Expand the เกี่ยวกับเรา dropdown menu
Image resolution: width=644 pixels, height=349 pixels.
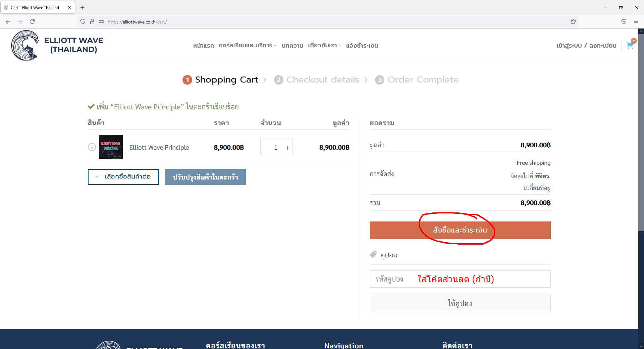click(x=324, y=45)
